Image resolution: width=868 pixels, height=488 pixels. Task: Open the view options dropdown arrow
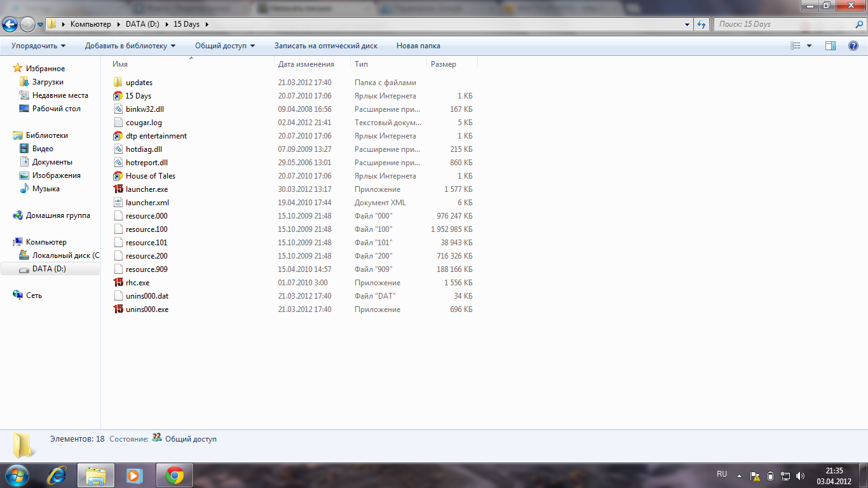(809, 46)
